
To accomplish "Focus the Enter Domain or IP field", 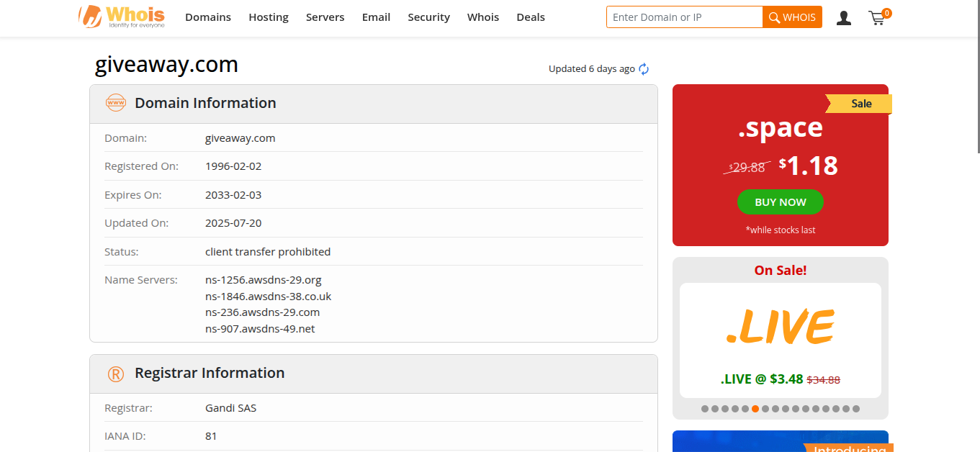I will tap(684, 17).
